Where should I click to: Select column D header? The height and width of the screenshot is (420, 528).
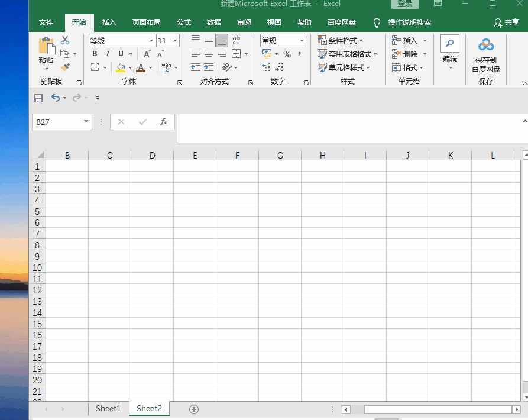click(x=152, y=155)
